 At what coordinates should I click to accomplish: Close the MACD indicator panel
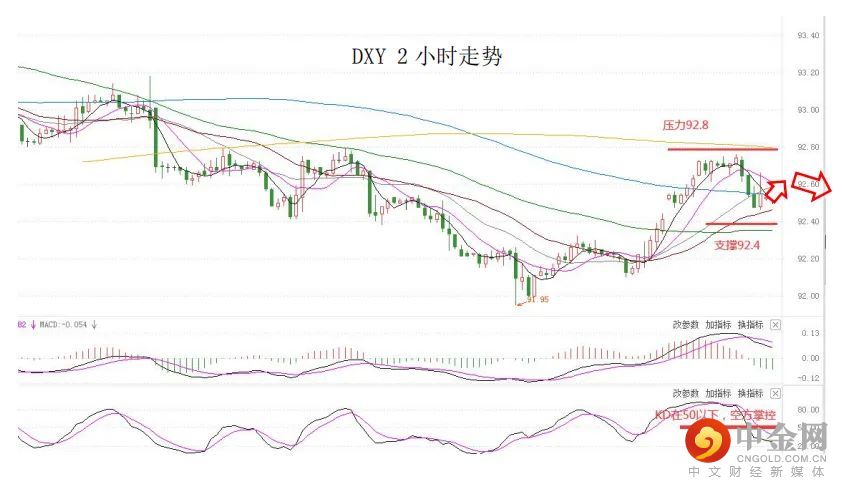click(776, 326)
